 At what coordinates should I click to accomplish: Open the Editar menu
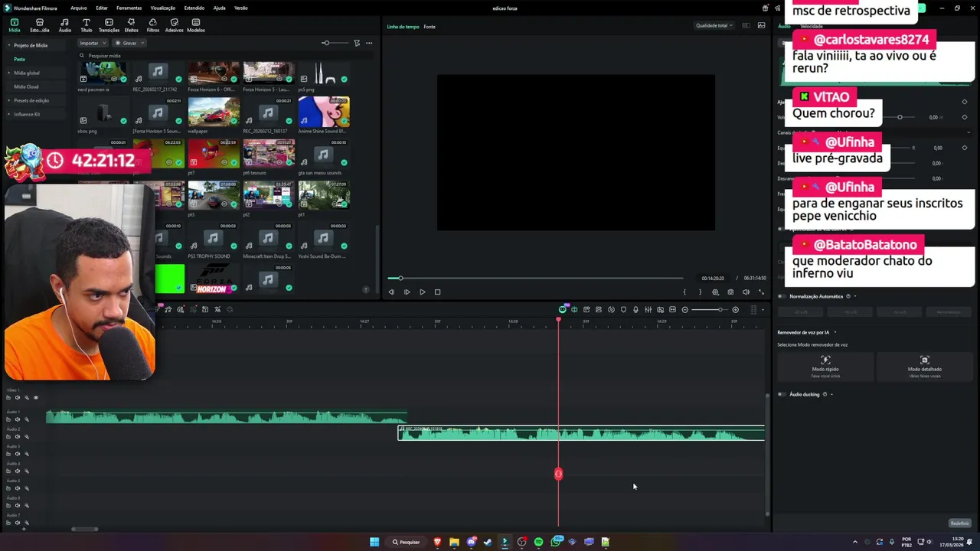click(x=102, y=8)
